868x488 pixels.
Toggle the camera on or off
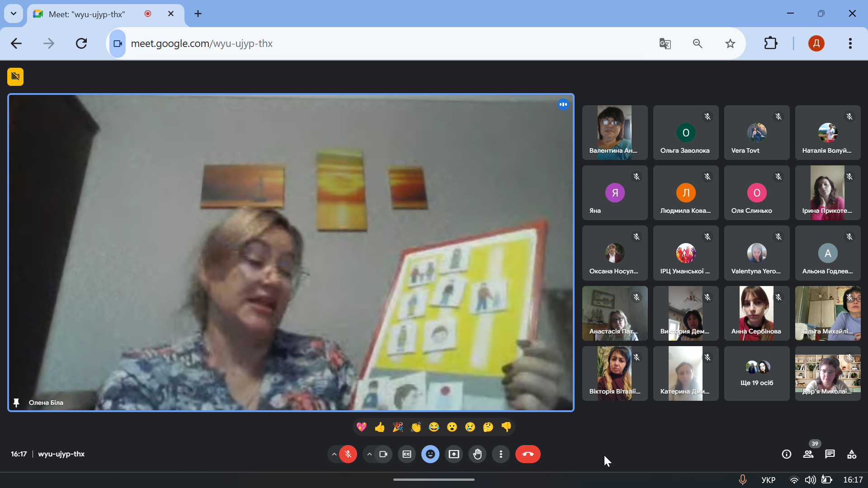383,454
